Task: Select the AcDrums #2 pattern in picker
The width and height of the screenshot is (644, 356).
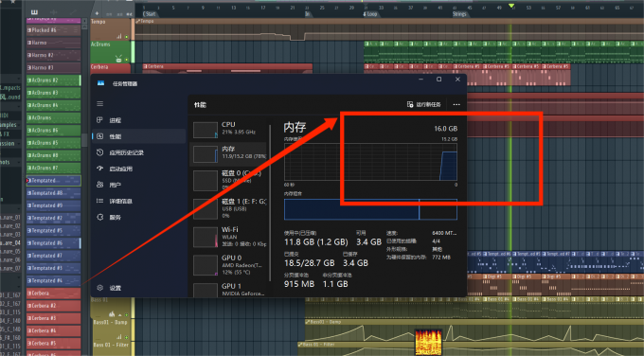Action: click(x=53, y=80)
